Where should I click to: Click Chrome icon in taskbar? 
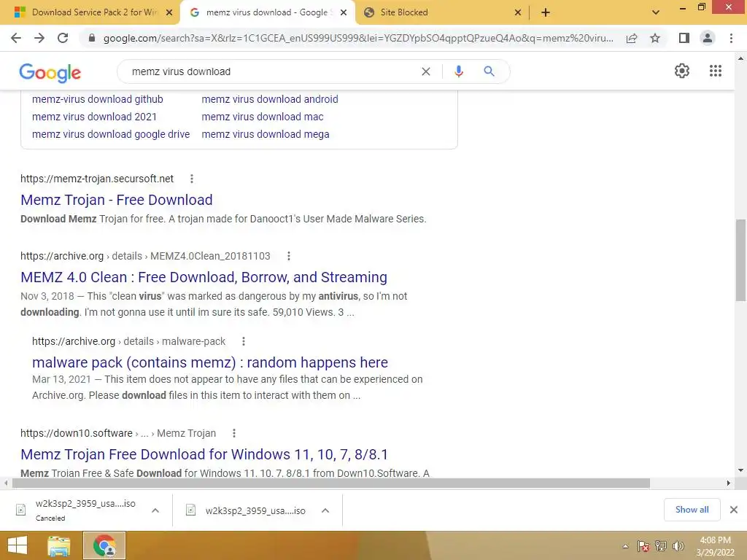[104, 545]
